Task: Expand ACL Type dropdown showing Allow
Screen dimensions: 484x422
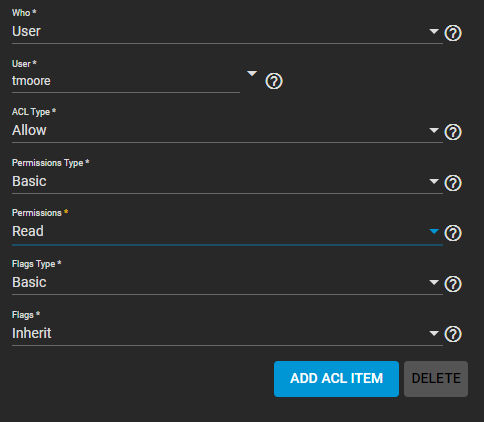Action: click(x=434, y=130)
